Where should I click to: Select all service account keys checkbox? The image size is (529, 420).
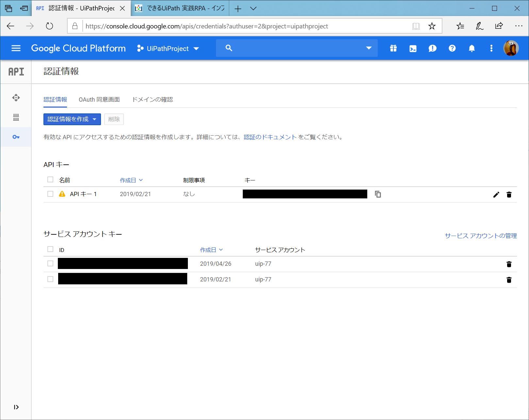click(x=50, y=249)
